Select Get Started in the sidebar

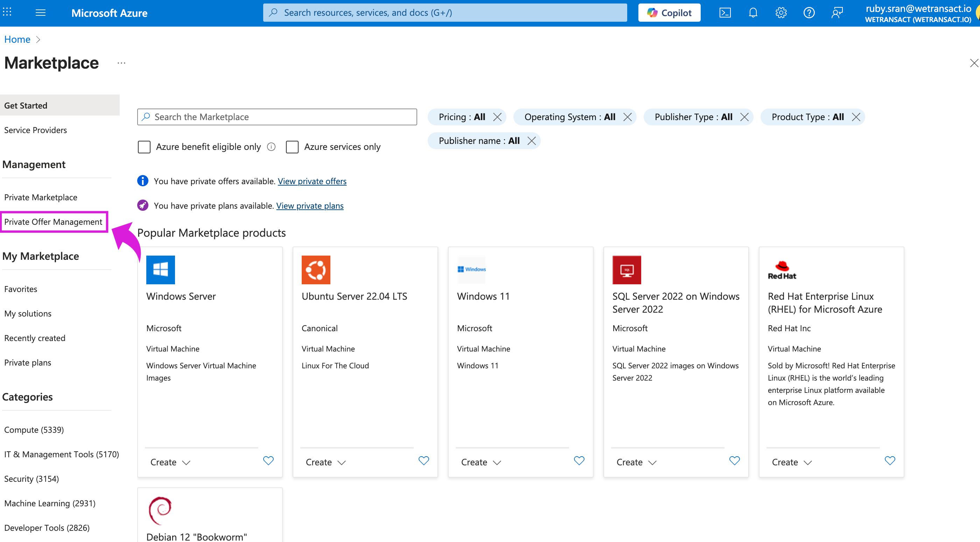60,105
